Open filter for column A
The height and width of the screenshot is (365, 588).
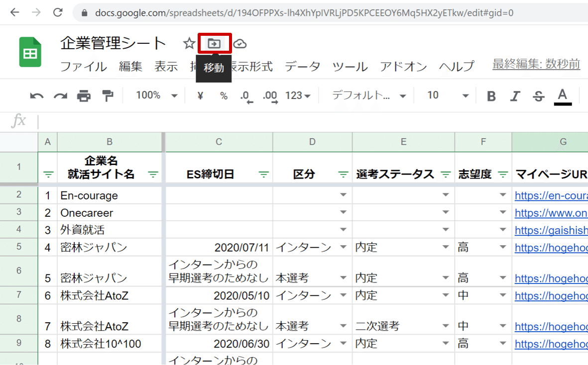point(48,174)
